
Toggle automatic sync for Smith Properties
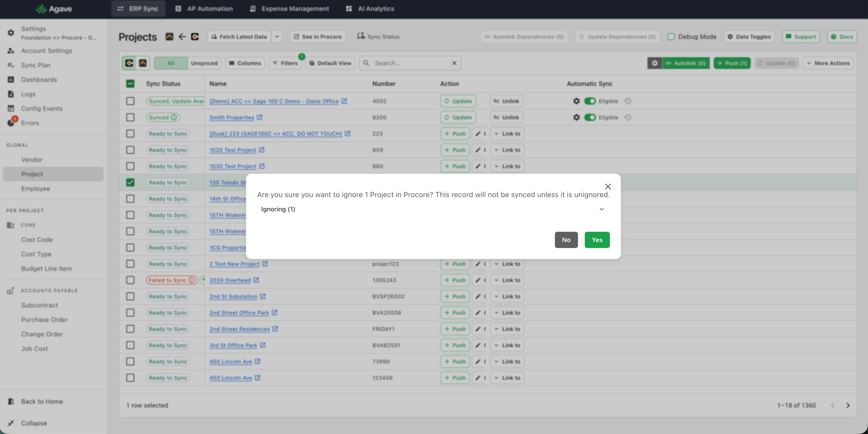click(x=590, y=118)
